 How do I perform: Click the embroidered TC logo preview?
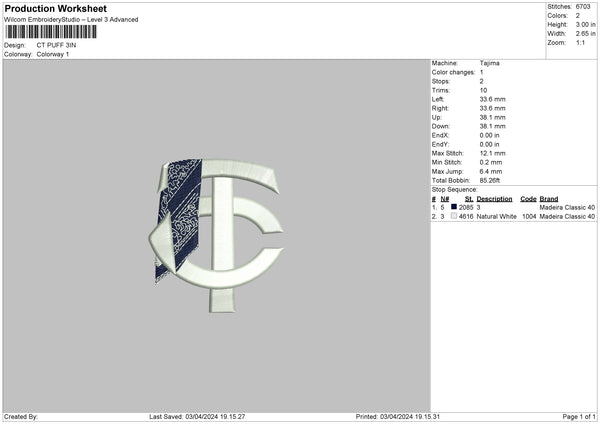coord(216,235)
